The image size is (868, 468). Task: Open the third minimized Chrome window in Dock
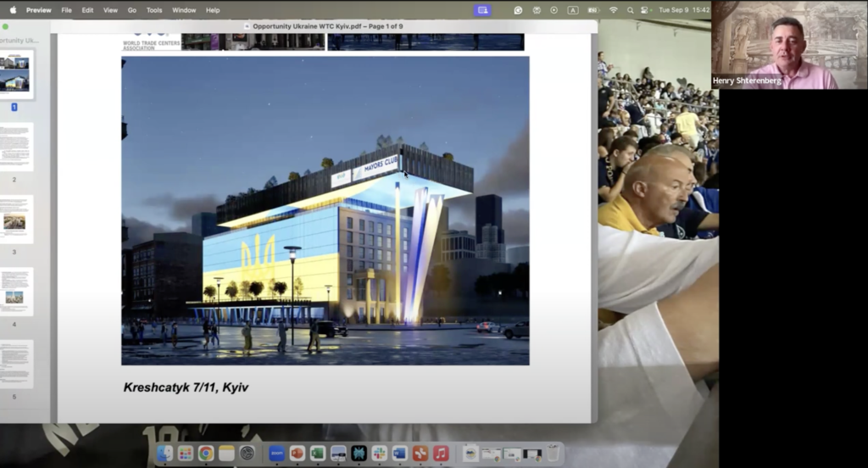tap(532, 454)
